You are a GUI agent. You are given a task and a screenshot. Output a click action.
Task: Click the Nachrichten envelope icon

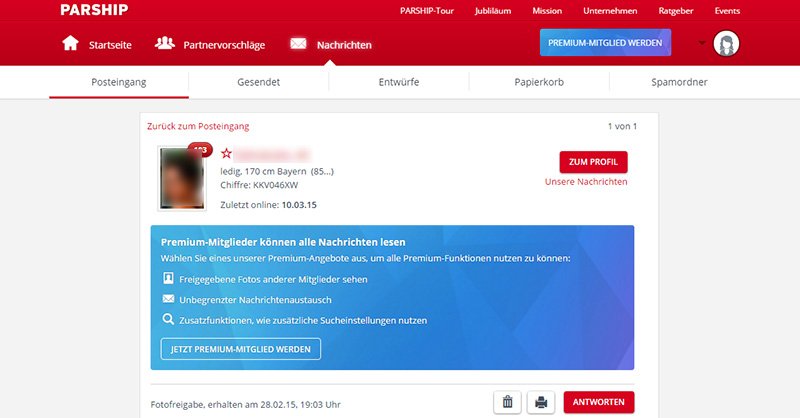[298, 44]
